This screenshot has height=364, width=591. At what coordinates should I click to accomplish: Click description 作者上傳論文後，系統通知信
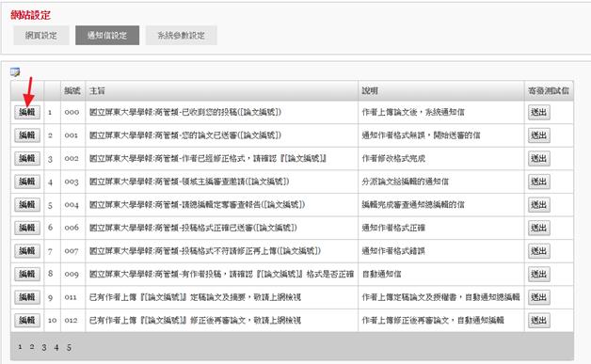(x=413, y=112)
